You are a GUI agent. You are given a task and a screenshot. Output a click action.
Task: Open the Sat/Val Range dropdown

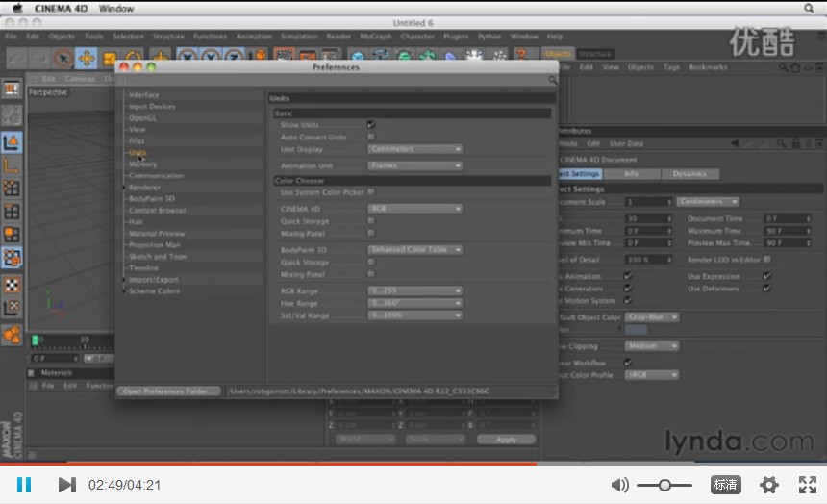(x=415, y=315)
